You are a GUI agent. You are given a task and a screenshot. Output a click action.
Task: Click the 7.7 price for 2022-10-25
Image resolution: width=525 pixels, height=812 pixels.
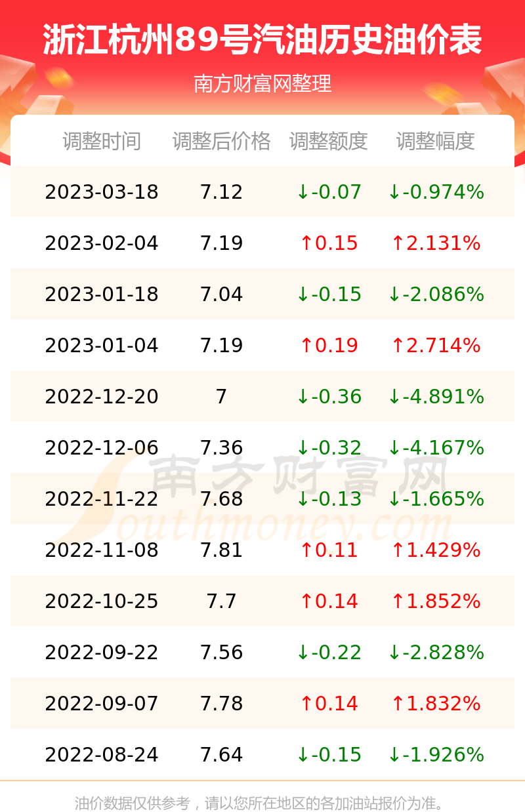[222, 601]
